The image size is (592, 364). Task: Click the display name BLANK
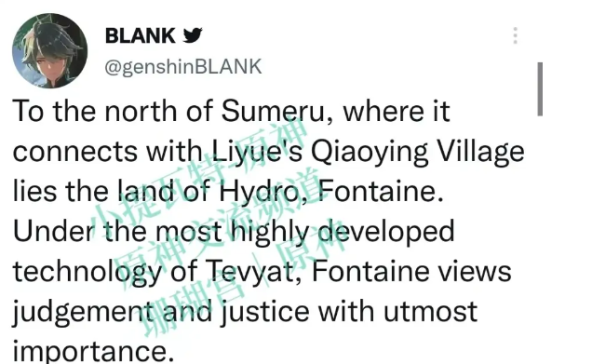(x=140, y=35)
